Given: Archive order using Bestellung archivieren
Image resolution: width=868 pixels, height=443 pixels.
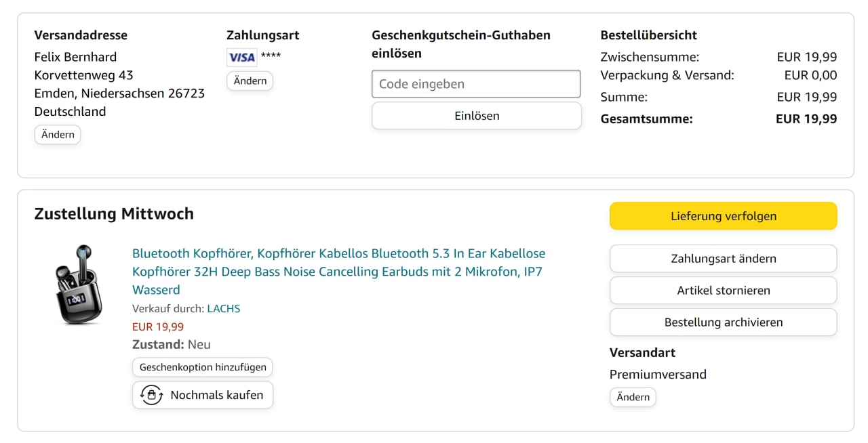Looking at the screenshot, I should (723, 322).
